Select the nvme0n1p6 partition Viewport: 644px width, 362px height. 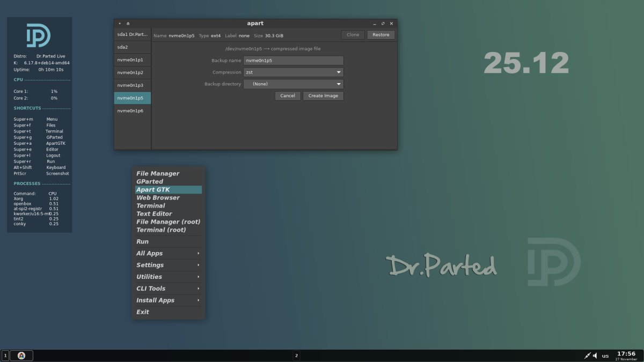coord(133,111)
